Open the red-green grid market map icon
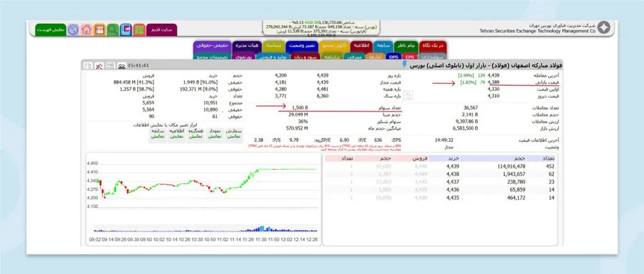This screenshot has width=644, height=274. pyautogui.click(x=139, y=30)
